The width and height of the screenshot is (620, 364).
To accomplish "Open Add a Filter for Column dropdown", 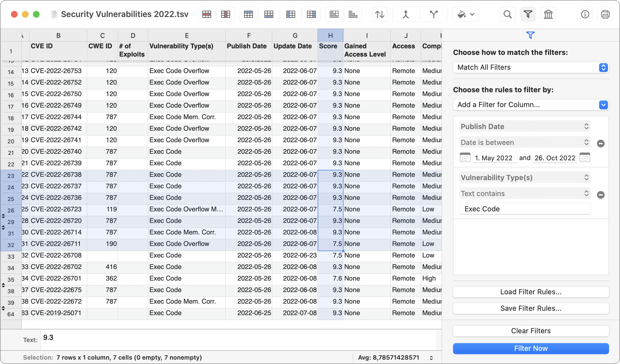I will 530,105.
